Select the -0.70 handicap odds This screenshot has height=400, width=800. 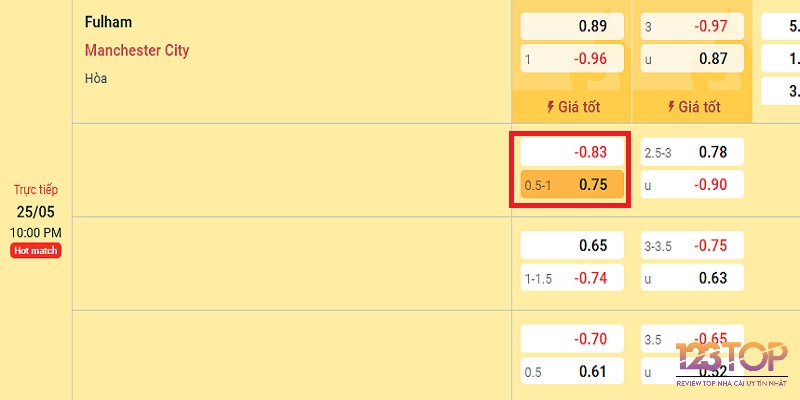click(x=572, y=338)
